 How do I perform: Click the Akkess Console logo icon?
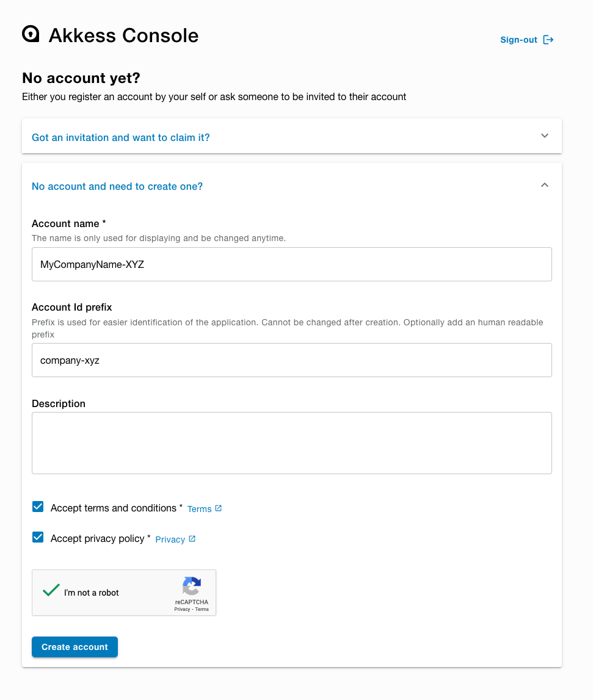(x=29, y=34)
